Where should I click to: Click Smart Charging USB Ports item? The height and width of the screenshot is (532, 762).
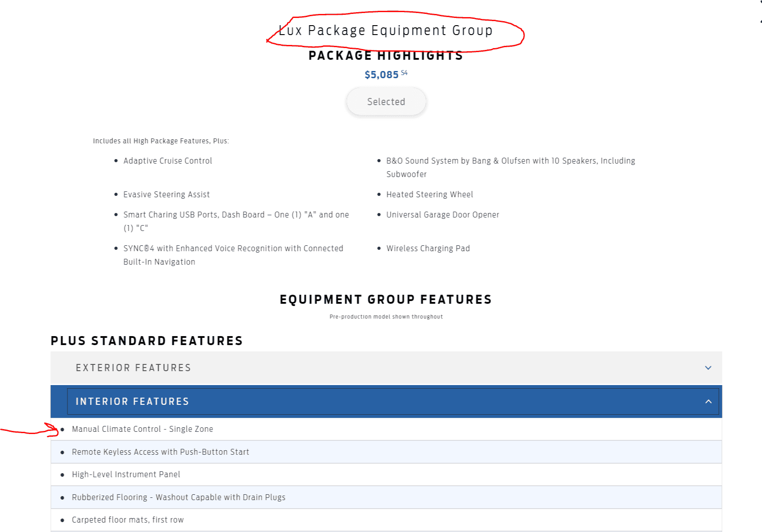click(236, 222)
